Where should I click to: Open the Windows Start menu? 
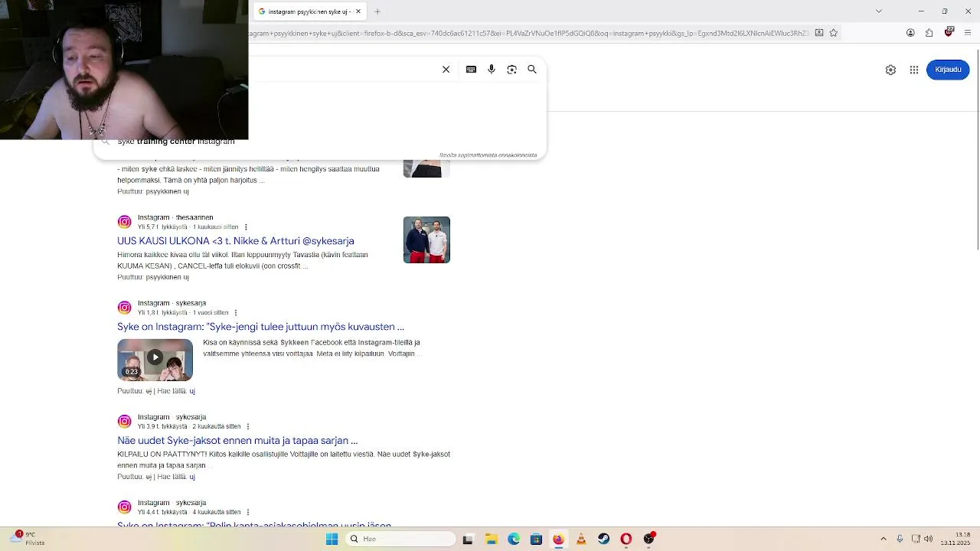332,539
